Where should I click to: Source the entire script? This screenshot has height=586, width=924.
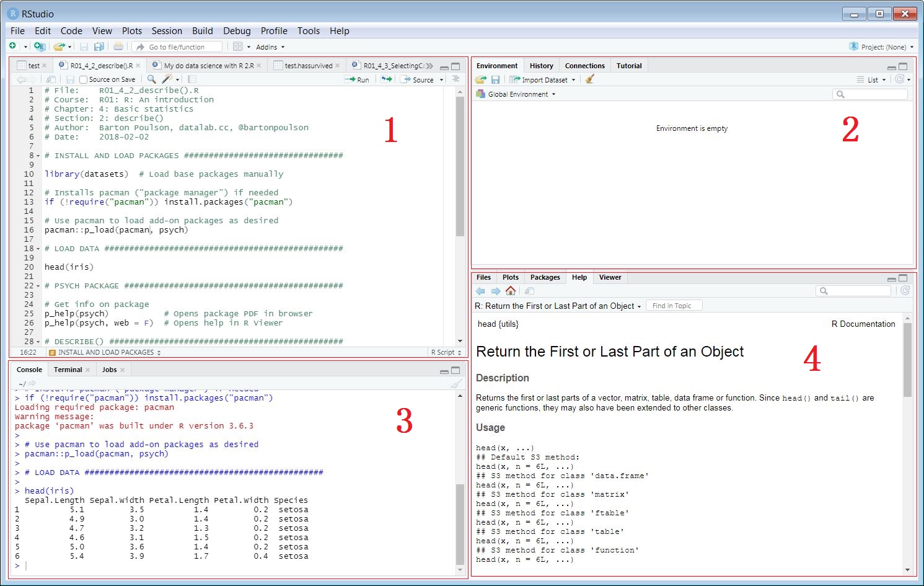coord(420,79)
